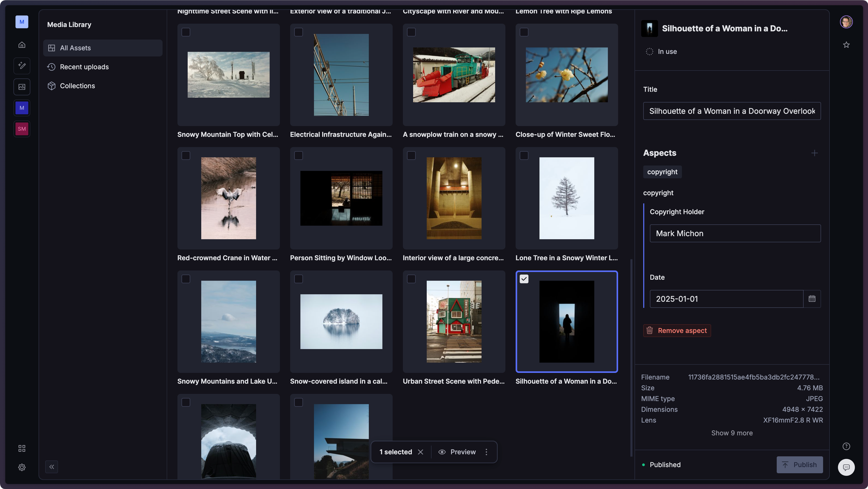Uncheck the Silhouette of a Woman checkbox
868x489 pixels.
click(524, 279)
